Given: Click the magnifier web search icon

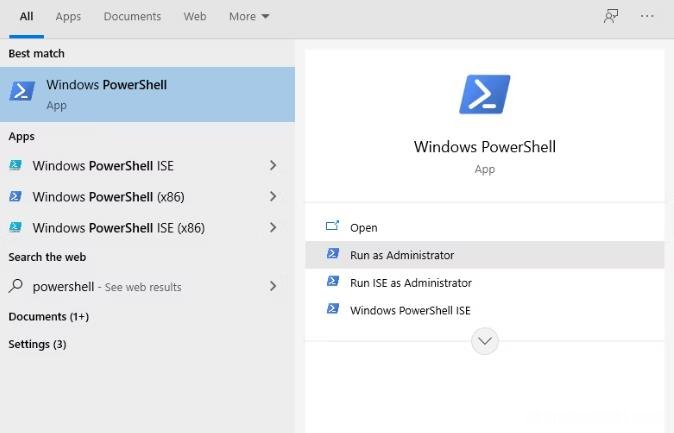Looking at the screenshot, I should 15,286.
